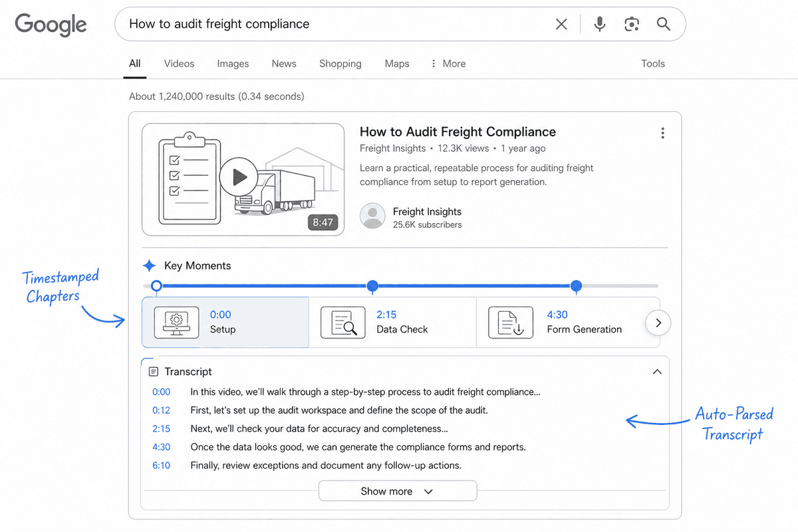Click the timeline marker at video start
This screenshot has height=532, width=798.
click(156, 286)
